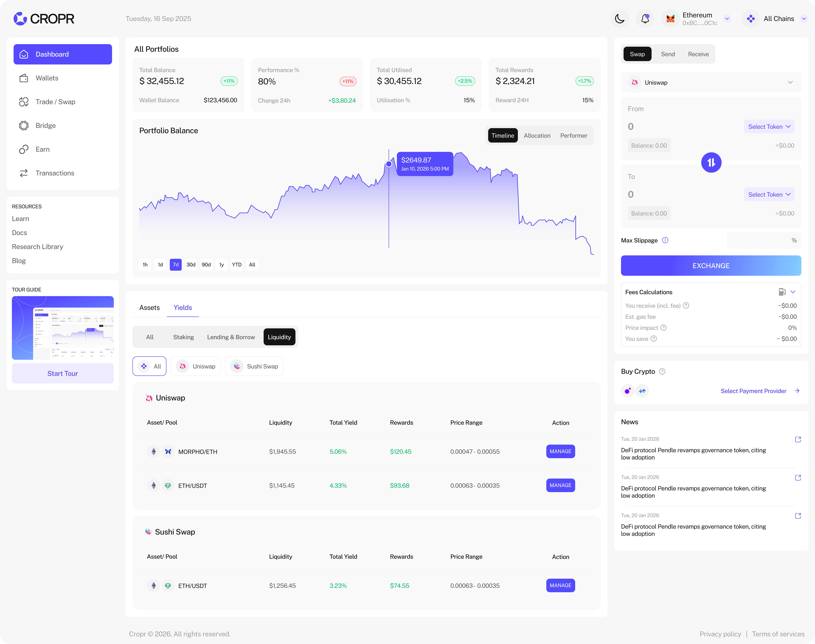Filter yields by Lending & Borrow
The height and width of the screenshot is (644, 815).
(x=231, y=337)
